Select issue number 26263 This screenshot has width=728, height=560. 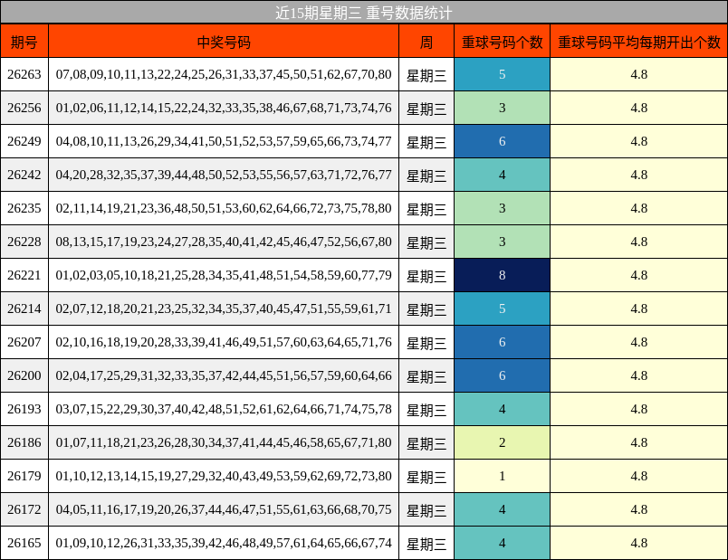click(x=24, y=74)
